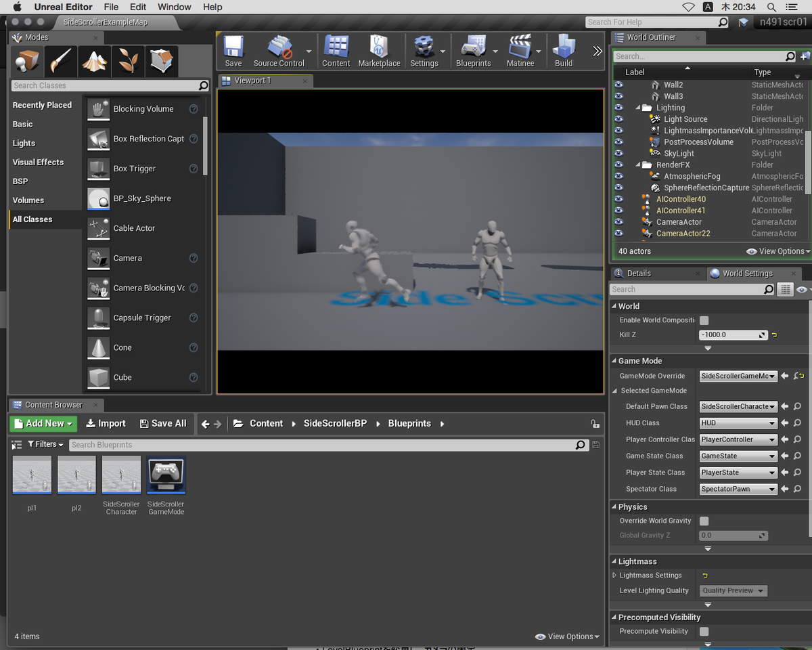
Task: Open Level Lighting Quality dropdown
Action: coord(734,591)
